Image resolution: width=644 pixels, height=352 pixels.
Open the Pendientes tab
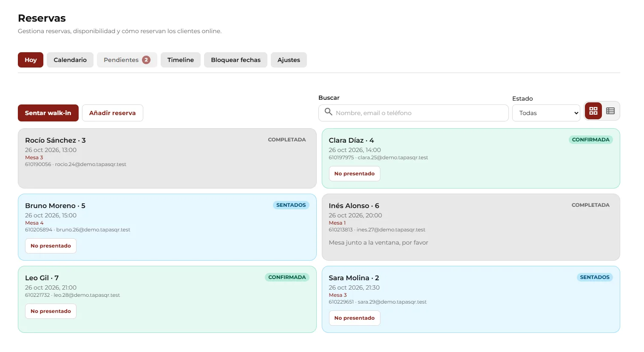(127, 60)
